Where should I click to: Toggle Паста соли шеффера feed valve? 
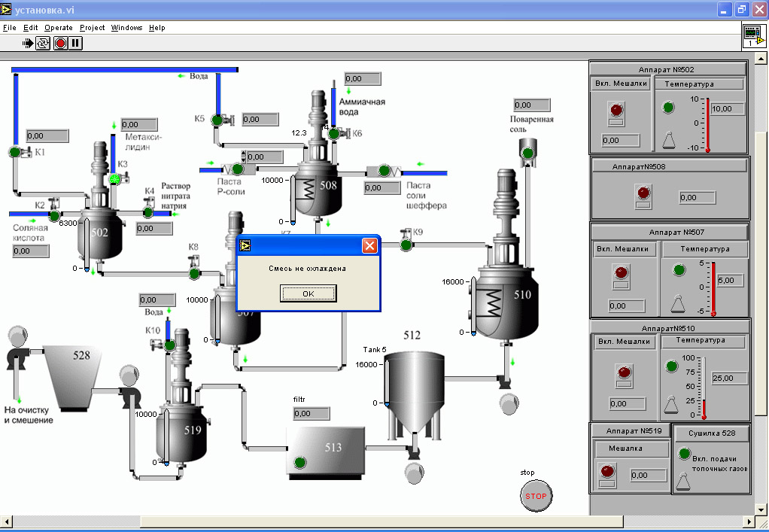[384, 171]
